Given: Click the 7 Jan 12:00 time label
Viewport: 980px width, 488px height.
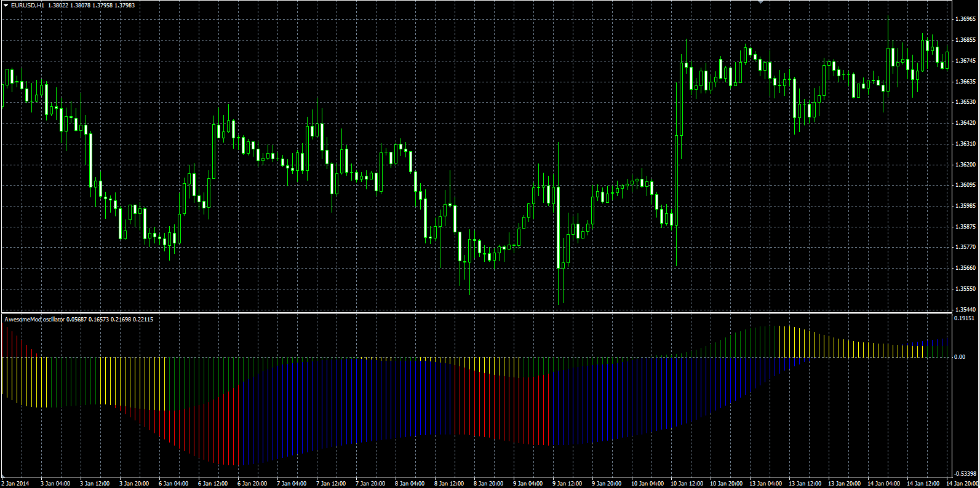Looking at the screenshot, I should 331,484.
